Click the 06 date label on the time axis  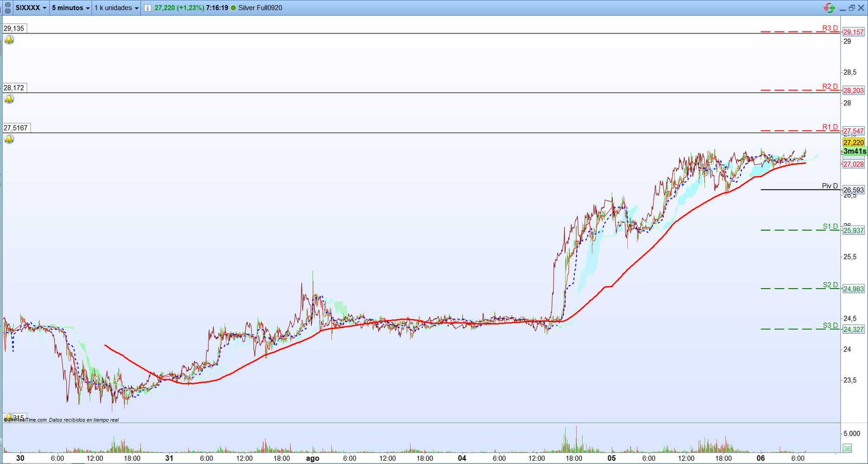(760, 458)
